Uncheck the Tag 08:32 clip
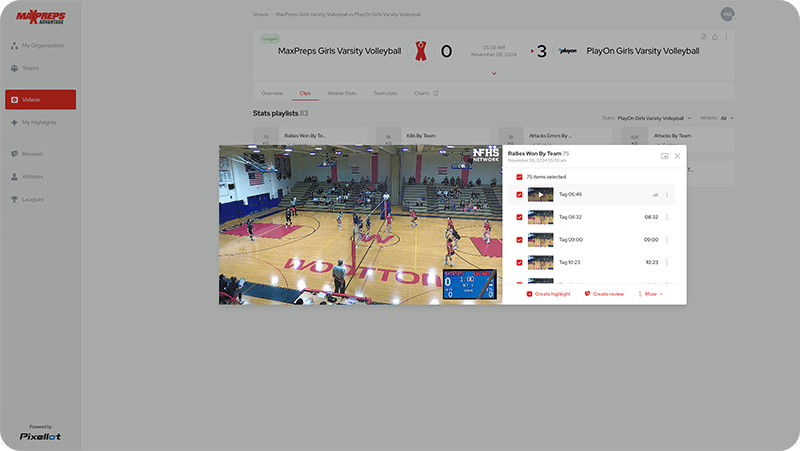 tap(519, 217)
